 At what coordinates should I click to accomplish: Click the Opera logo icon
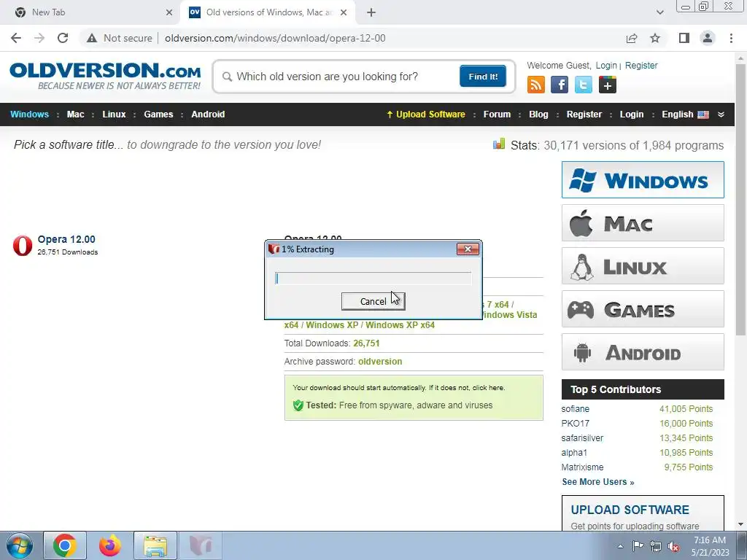[23, 245]
